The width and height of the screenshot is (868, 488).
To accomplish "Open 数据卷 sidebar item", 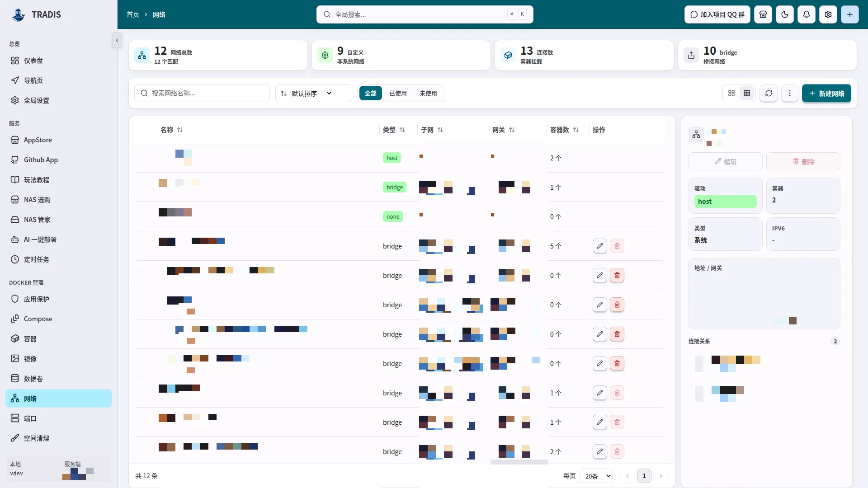I will [59, 379].
